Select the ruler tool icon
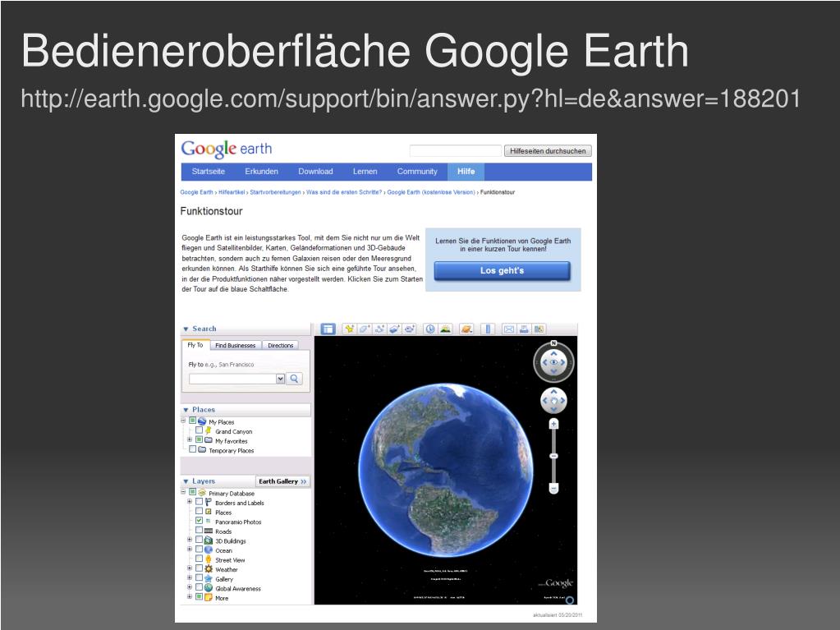Viewport: 840px width, 630px height. [x=488, y=329]
